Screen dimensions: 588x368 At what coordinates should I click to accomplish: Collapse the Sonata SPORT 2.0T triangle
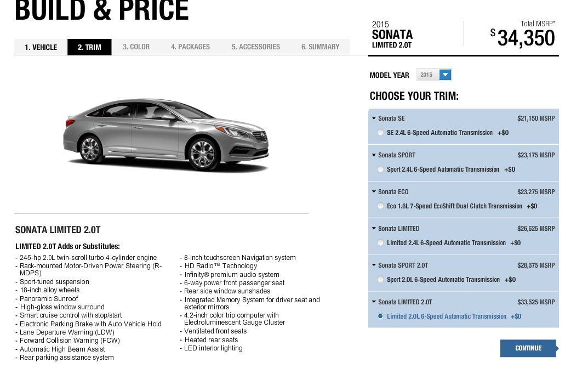[x=374, y=265]
